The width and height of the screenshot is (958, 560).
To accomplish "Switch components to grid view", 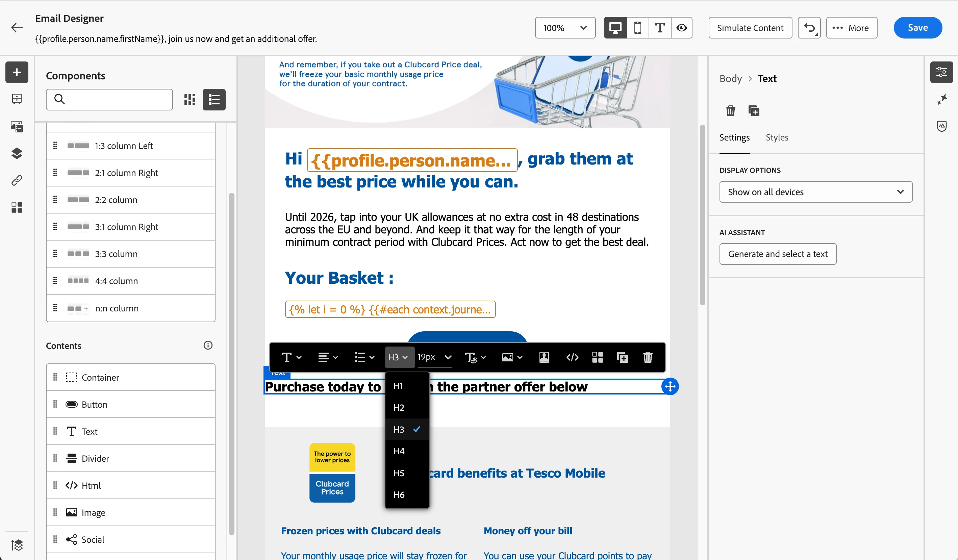I will [x=190, y=100].
